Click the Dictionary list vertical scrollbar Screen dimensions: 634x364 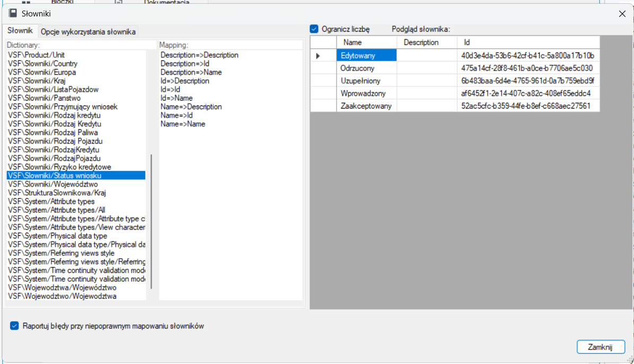pyautogui.click(x=151, y=221)
